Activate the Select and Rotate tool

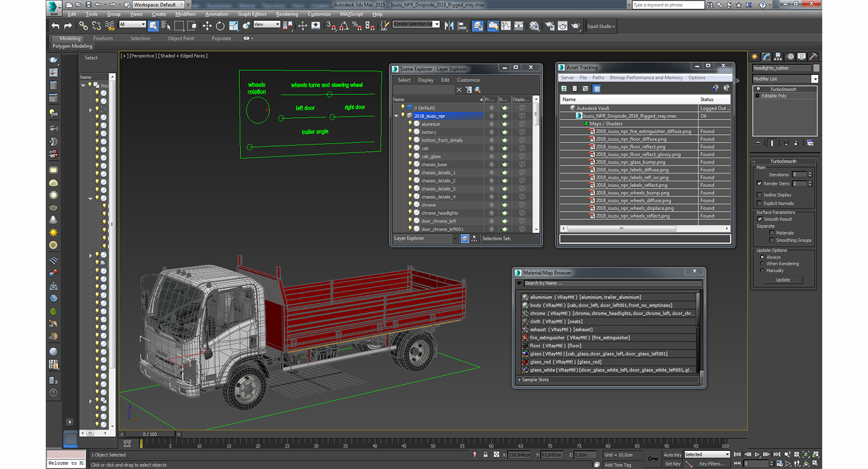point(221,26)
